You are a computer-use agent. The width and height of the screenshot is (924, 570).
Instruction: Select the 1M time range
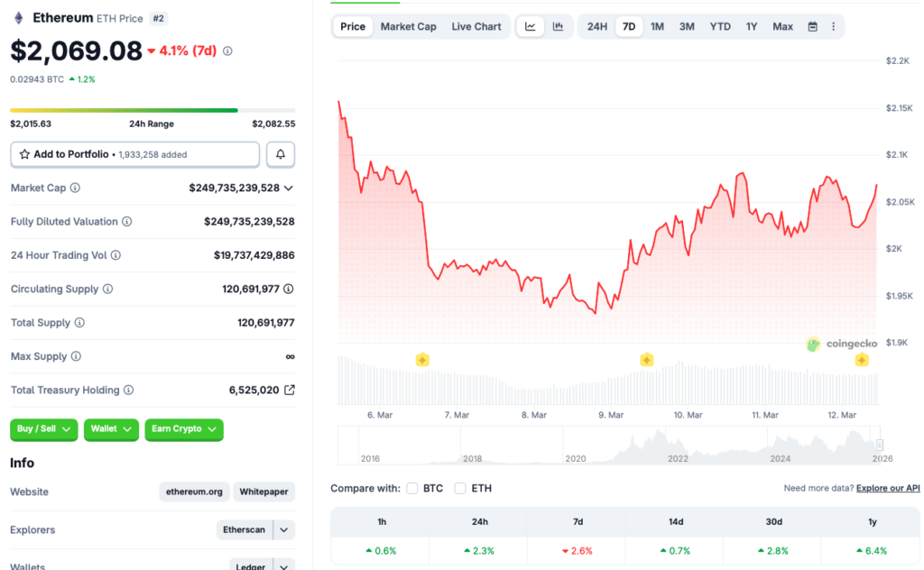(x=657, y=26)
